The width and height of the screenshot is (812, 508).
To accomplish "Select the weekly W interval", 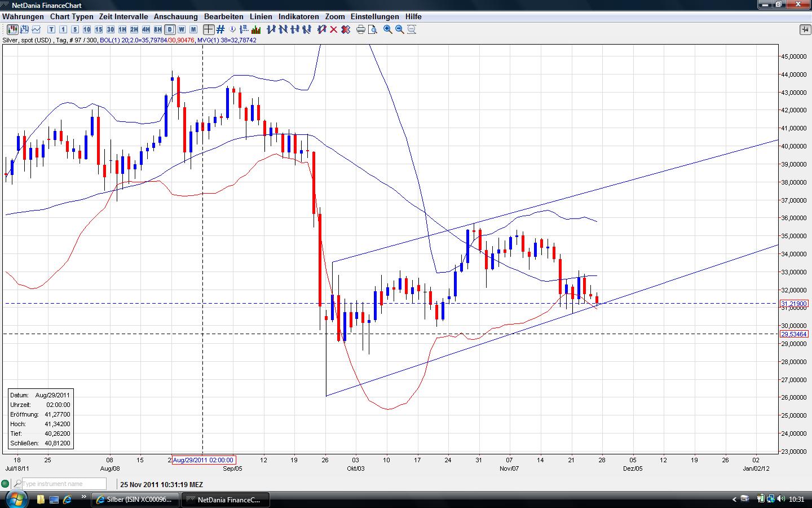I will [182, 29].
